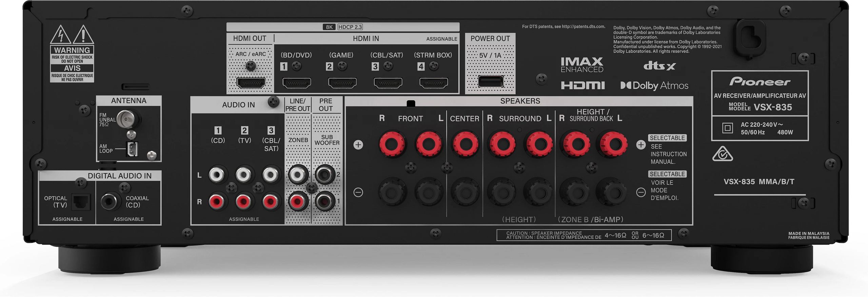Click subwoofer pre out jack 1
Screen dimensions: 868x297
[x=325, y=202]
